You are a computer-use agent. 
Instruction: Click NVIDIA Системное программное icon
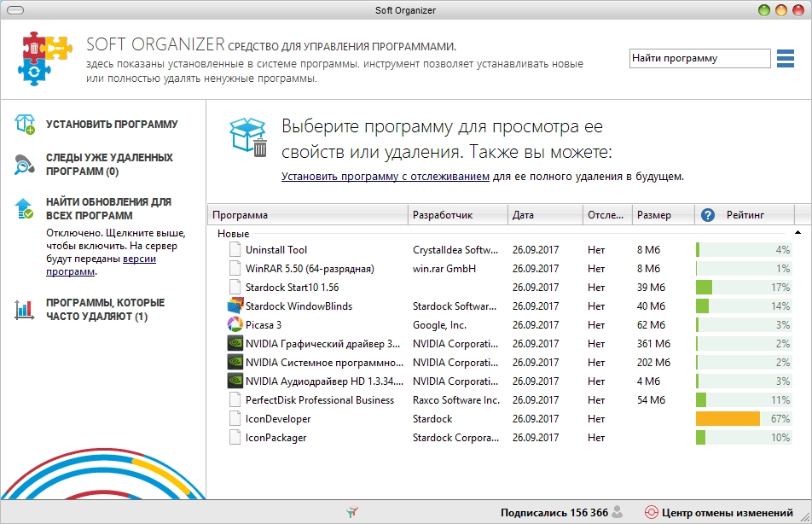coord(235,362)
